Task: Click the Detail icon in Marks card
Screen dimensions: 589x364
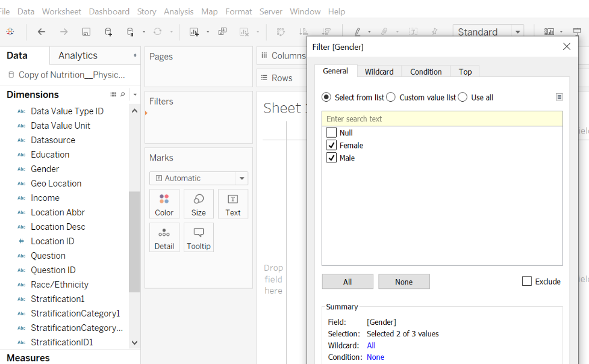Action: tap(164, 238)
